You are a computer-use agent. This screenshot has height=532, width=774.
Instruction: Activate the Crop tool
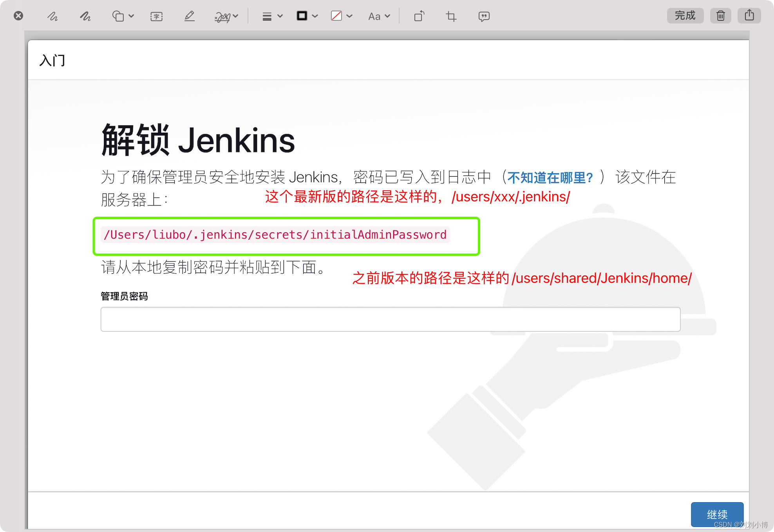pos(451,16)
